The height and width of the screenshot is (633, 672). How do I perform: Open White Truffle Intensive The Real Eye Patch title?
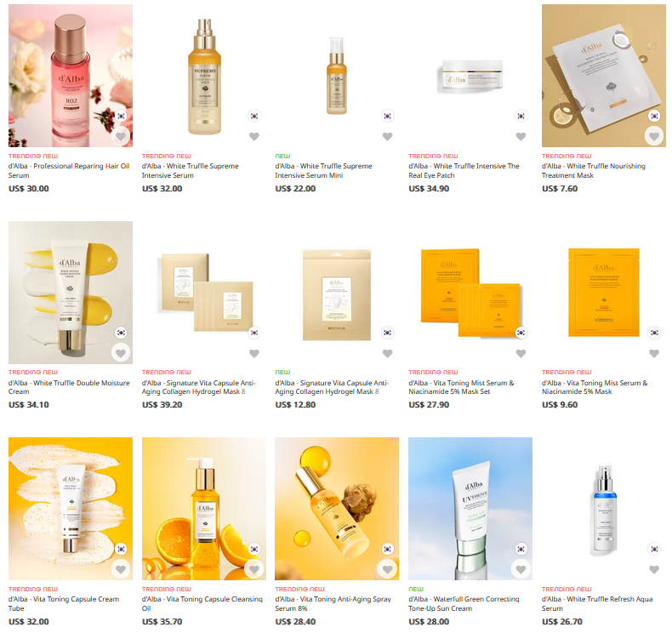464,170
